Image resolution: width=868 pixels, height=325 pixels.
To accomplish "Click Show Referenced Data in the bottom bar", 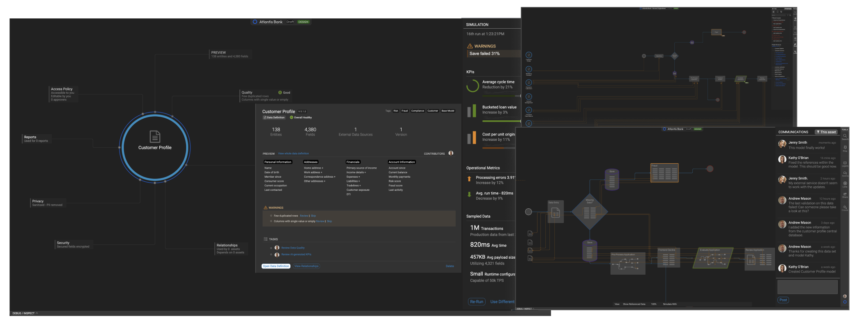I will [x=634, y=304].
